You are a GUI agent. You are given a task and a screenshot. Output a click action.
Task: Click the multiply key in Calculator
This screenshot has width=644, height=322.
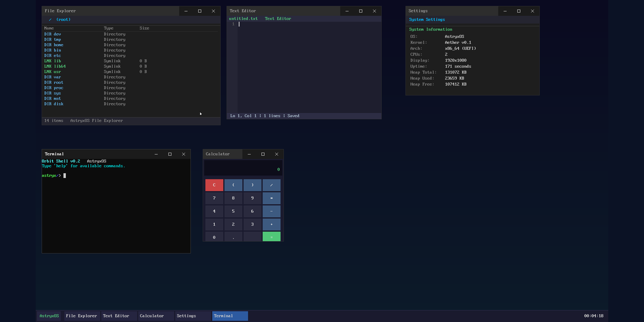(272, 198)
